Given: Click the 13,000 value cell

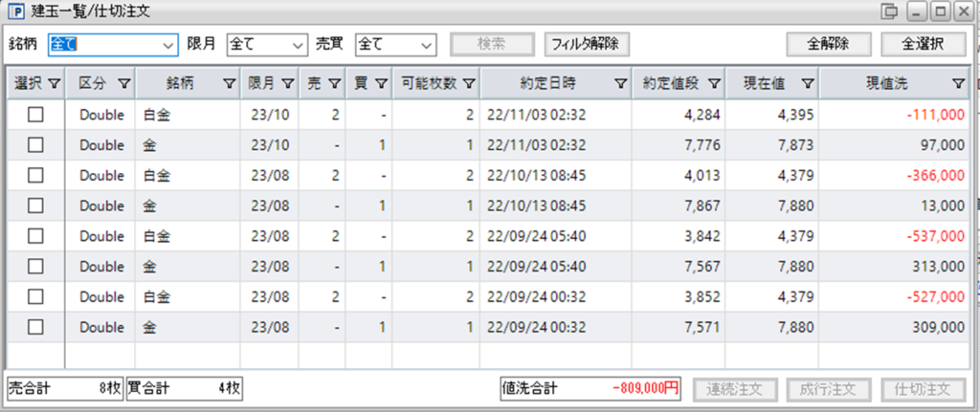Looking at the screenshot, I should point(894,206).
